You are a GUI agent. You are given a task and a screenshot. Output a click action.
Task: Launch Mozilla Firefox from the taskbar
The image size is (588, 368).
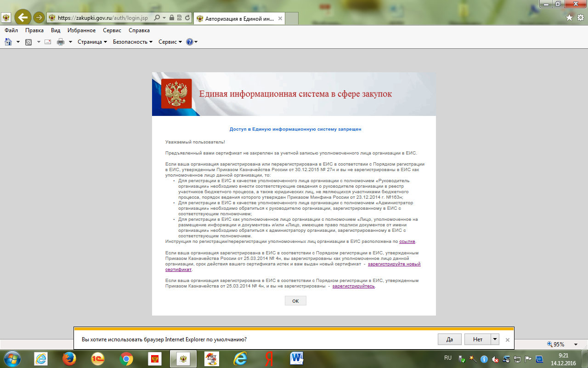pos(69,358)
